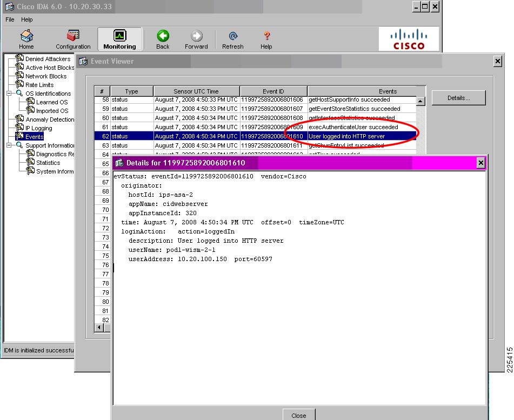Click the System Information tree icon
The image size is (514, 420).
click(x=30, y=171)
